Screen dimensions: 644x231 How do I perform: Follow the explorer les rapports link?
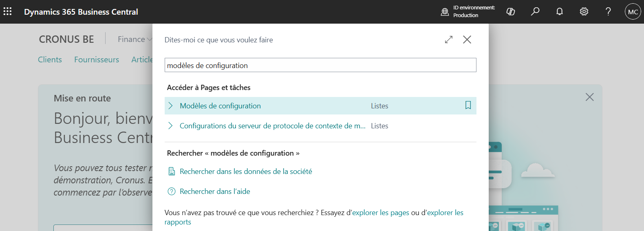314,217
